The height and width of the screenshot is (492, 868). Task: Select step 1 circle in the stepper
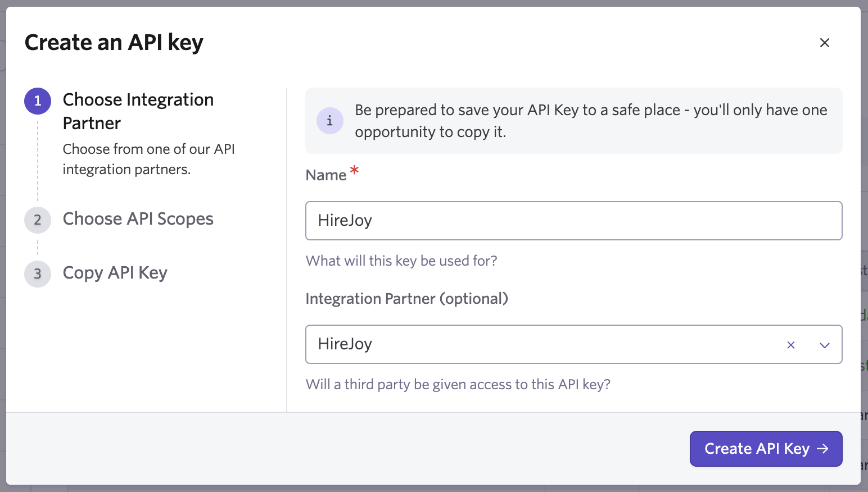38,101
